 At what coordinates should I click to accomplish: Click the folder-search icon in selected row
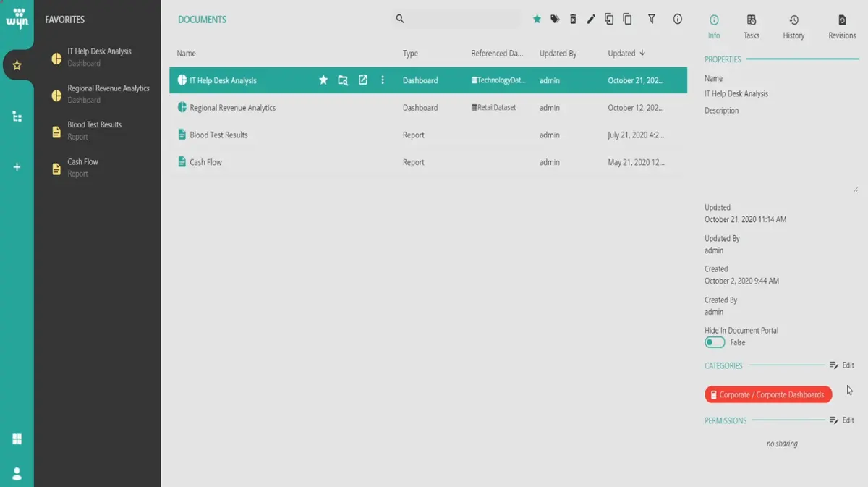343,80
